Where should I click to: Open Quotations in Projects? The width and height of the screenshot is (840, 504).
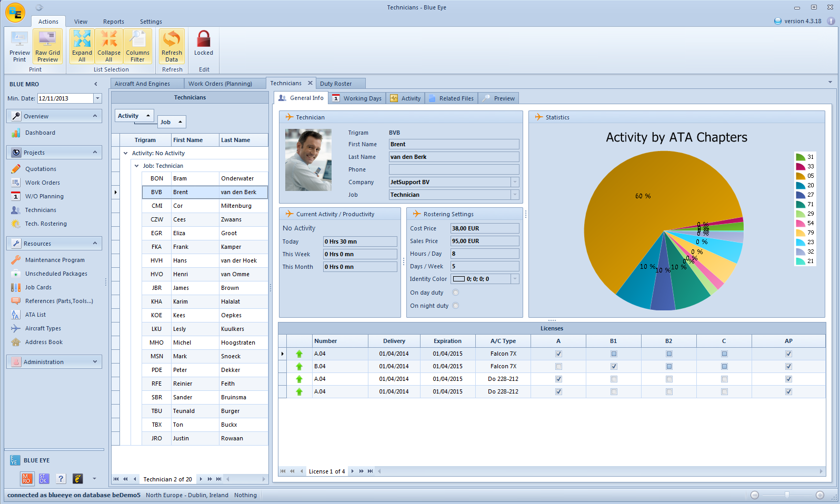(x=41, y=169)
